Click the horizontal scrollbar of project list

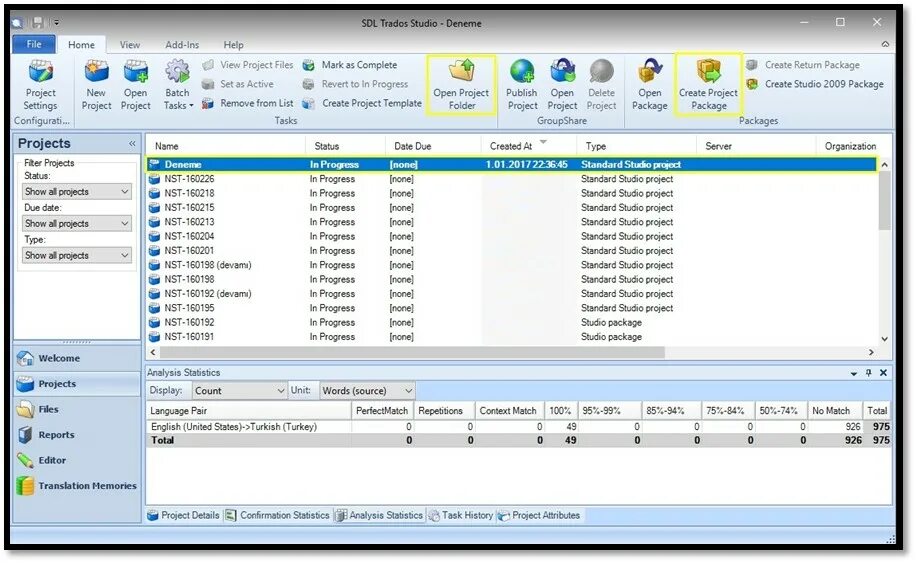pos(412,353)
